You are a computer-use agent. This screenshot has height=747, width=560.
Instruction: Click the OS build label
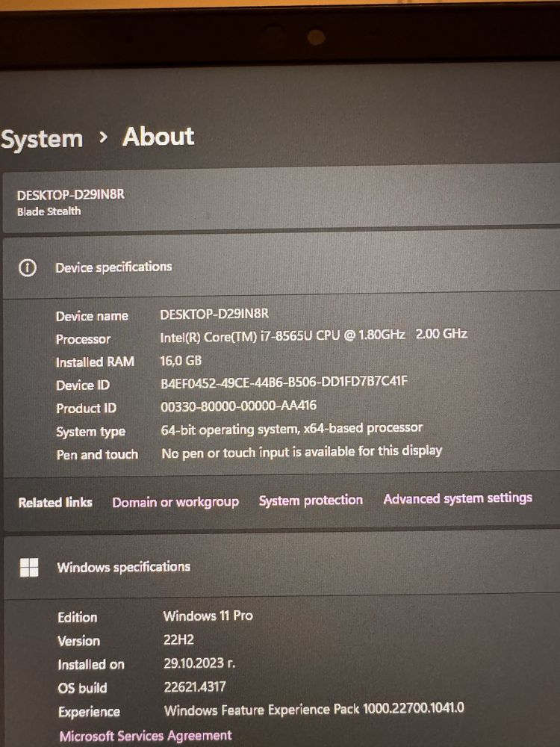click(82, 689)
